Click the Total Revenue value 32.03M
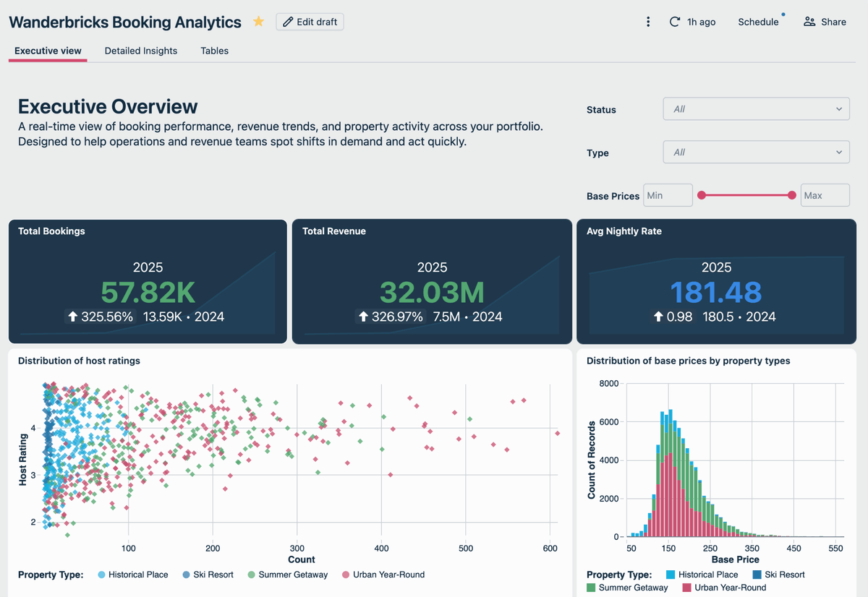Viewport: 868px width, 597px height. pyautogui.click(x=432, y=292)
